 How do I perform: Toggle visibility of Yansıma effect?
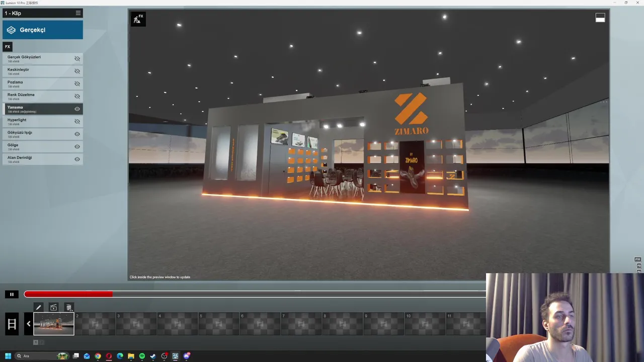tap(77, 109)
